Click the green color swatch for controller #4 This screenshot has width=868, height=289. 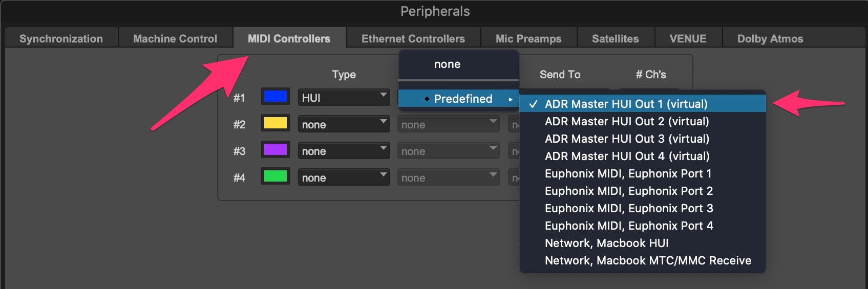click(x=276, y=176)
